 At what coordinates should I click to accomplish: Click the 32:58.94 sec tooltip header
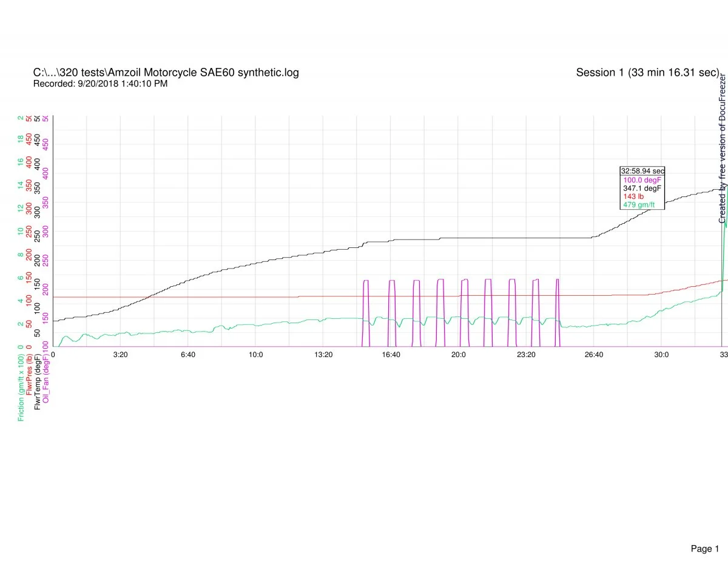pyautogui.click(x=642, y=171)
